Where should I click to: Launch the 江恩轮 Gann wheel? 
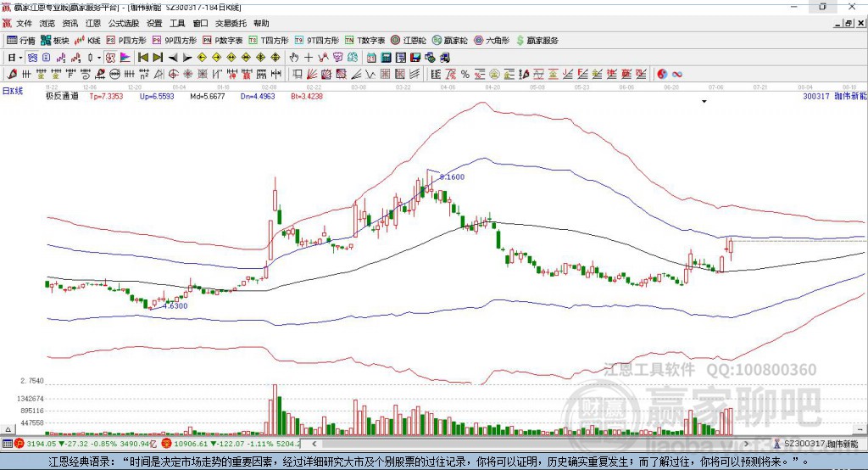pos(409,41)
